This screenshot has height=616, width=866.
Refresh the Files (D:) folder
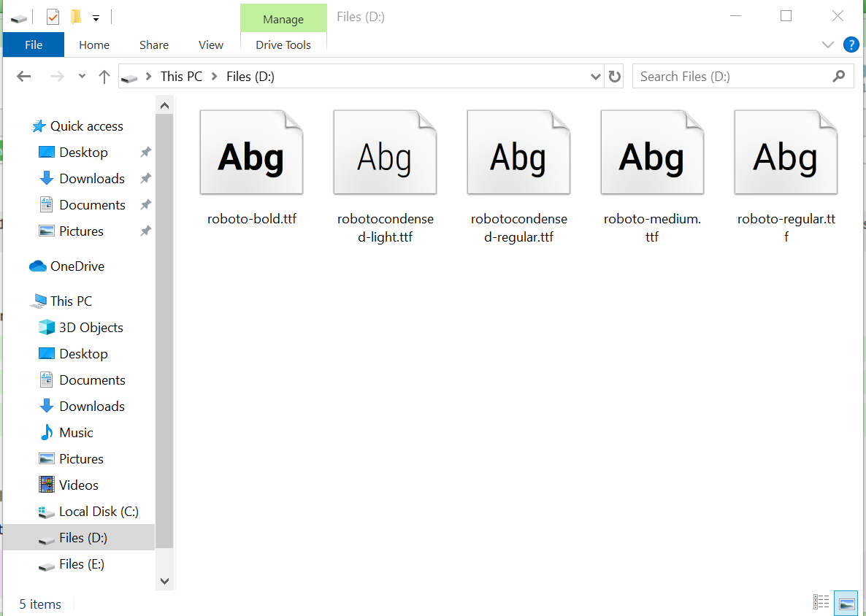point(614,76)
